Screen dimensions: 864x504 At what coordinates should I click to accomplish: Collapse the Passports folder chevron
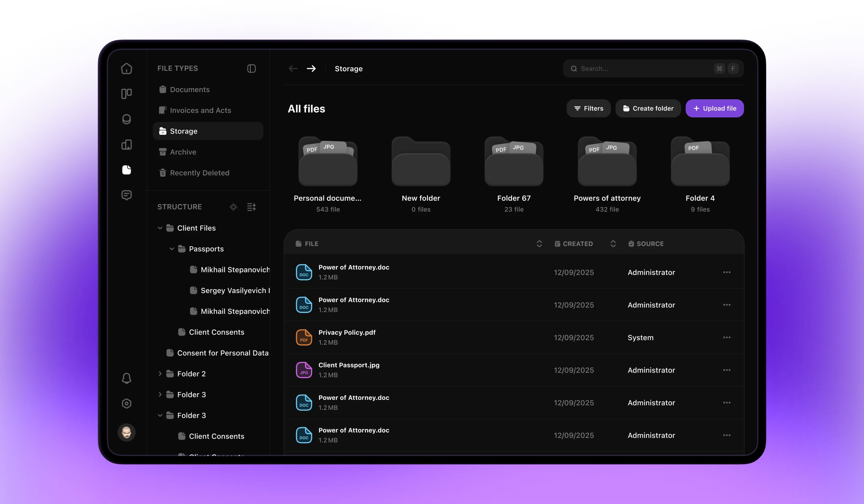(x=172, y=249)
